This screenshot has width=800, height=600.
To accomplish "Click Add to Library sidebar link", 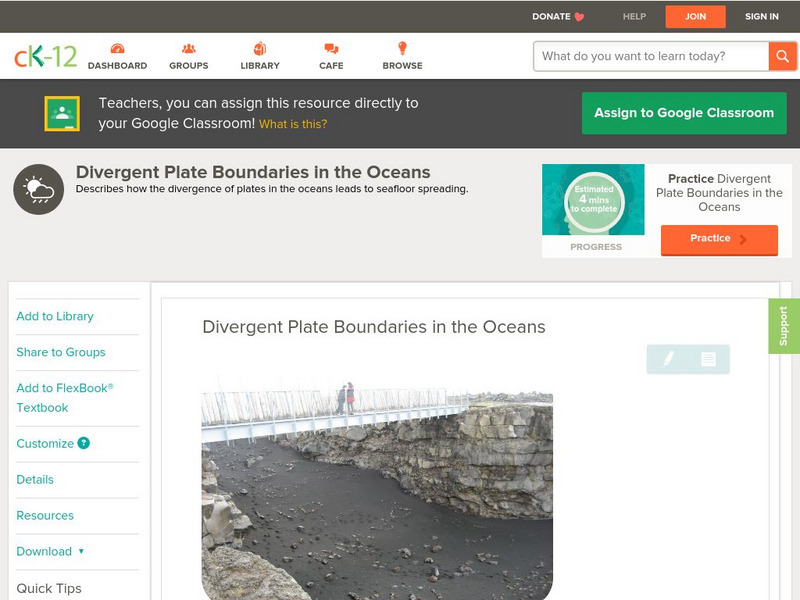I will coord(55,316).
